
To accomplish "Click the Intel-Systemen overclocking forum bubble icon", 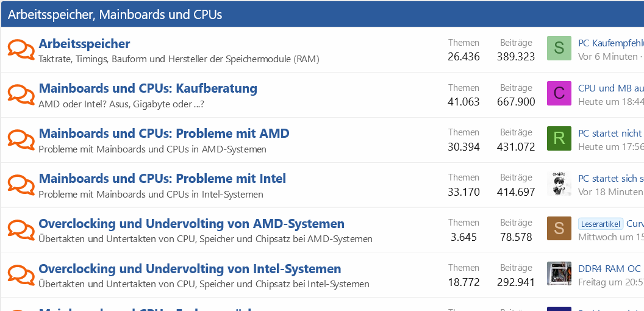I will (21, 275).
